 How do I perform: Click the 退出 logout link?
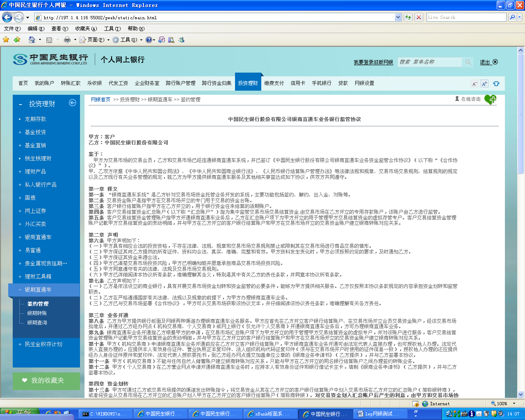coord(485,62)
